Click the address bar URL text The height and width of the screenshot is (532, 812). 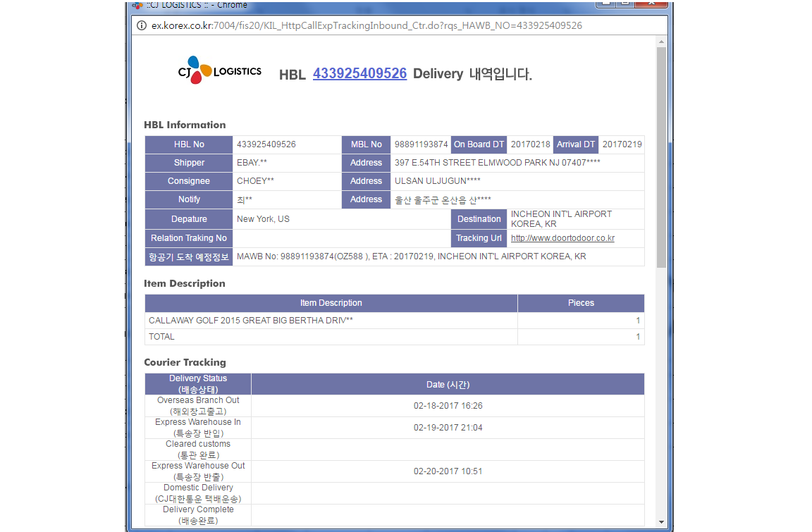tap(367, 25)
